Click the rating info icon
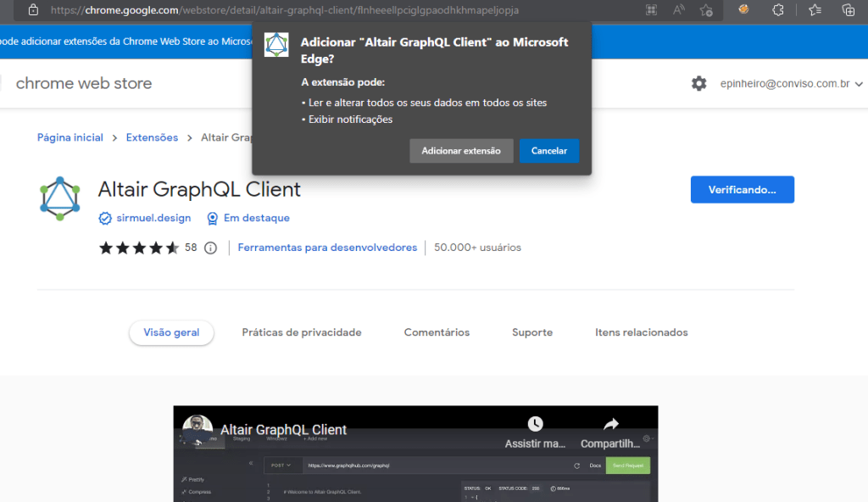The height and width of the screenshot is (502, 868). tap(210, 248)
